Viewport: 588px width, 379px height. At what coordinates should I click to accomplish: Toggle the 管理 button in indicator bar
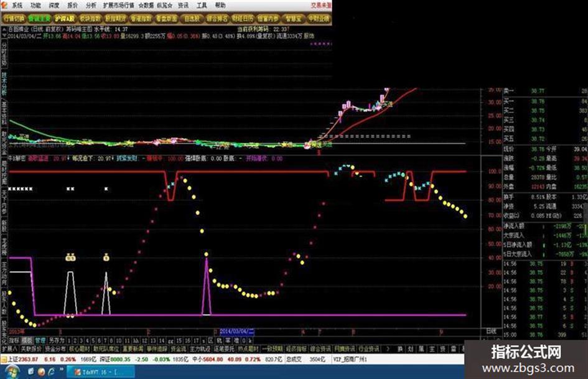(40, 340)
